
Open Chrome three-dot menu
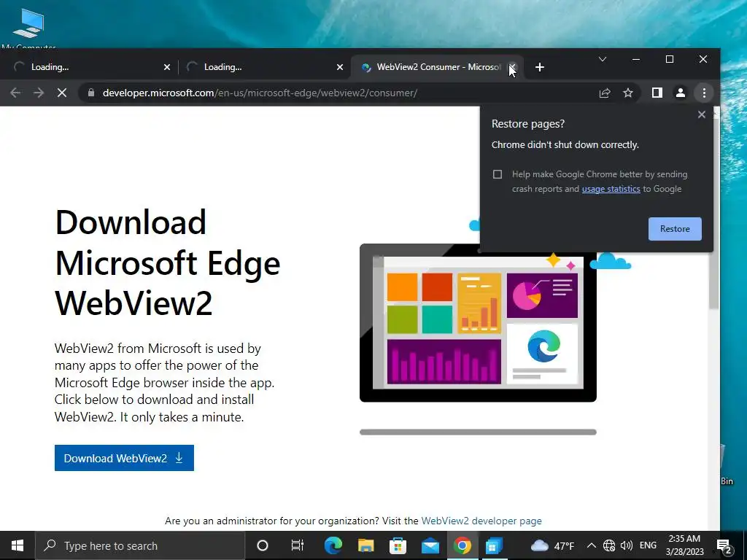704,93
